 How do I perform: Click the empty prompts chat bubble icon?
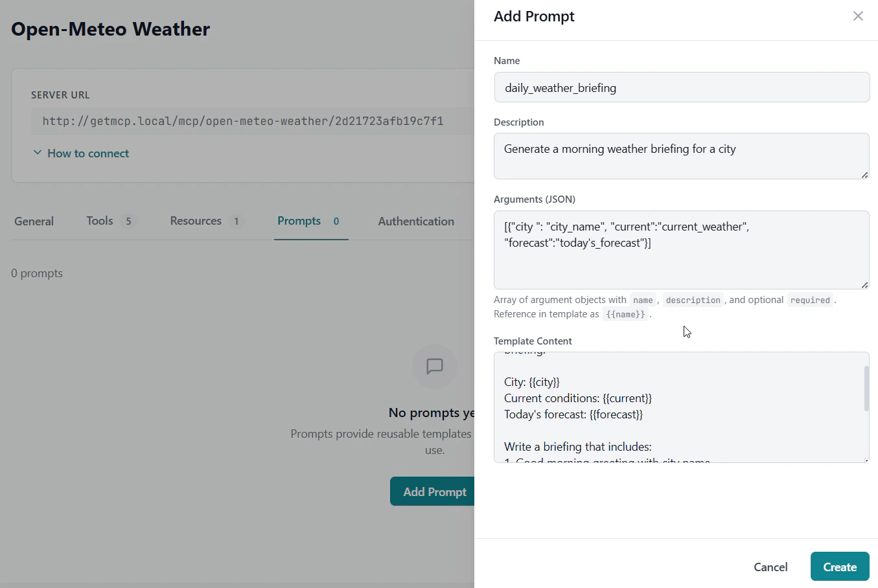click(x=434, y=367)
